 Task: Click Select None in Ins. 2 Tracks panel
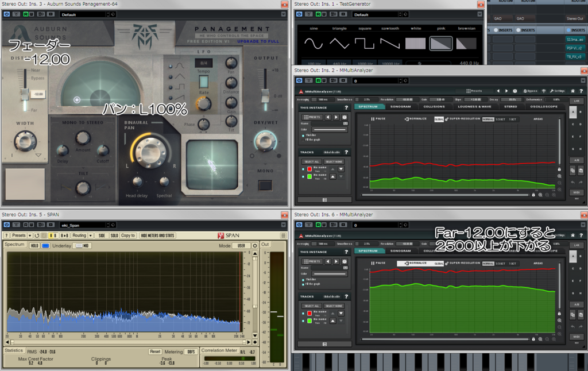(x=334, y=162)
